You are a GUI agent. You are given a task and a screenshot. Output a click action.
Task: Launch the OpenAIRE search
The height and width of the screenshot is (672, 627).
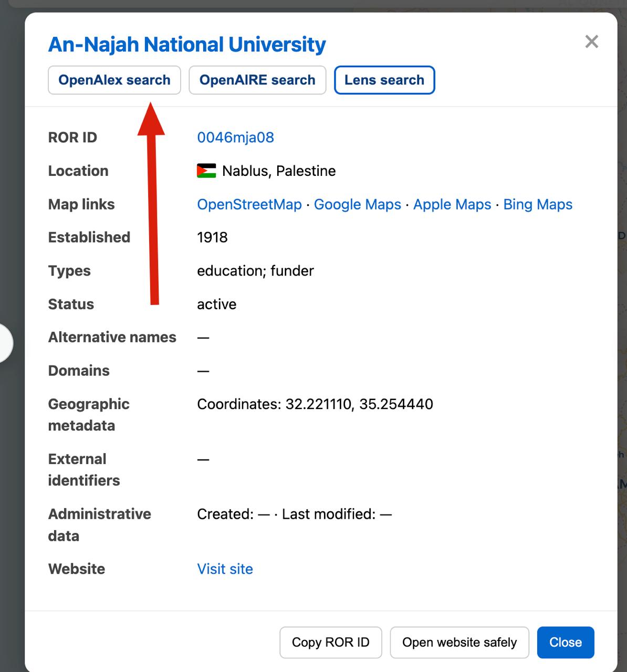[x=257, y=80]
